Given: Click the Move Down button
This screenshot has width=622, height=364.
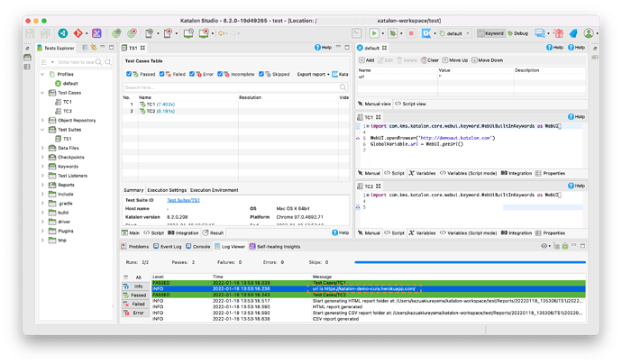Looking at the screenshot, I should 487,60.
